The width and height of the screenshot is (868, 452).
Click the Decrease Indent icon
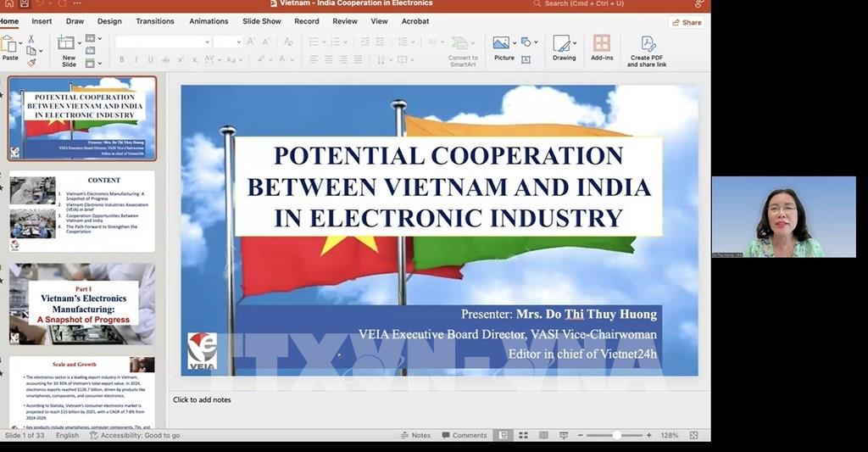click(364, 42)
